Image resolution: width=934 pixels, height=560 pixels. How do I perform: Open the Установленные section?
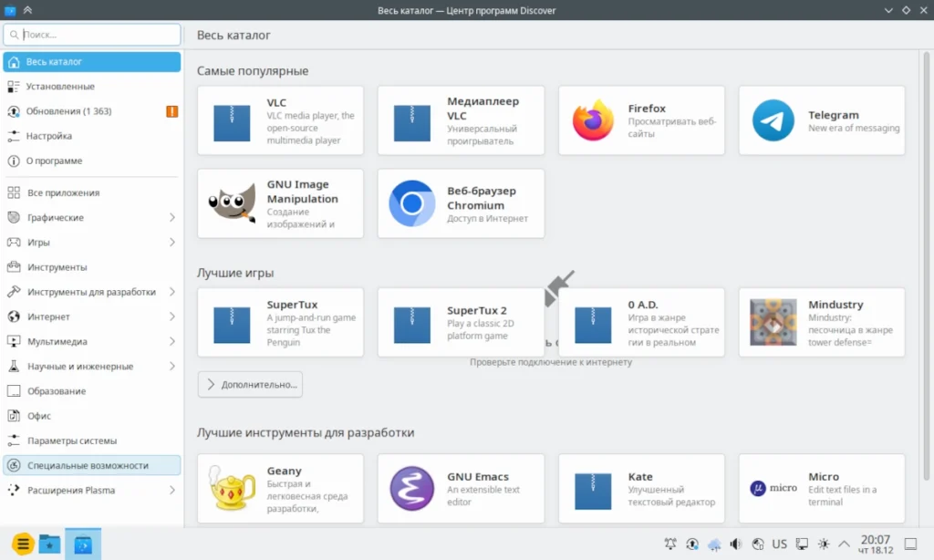[x=92, y=87]
